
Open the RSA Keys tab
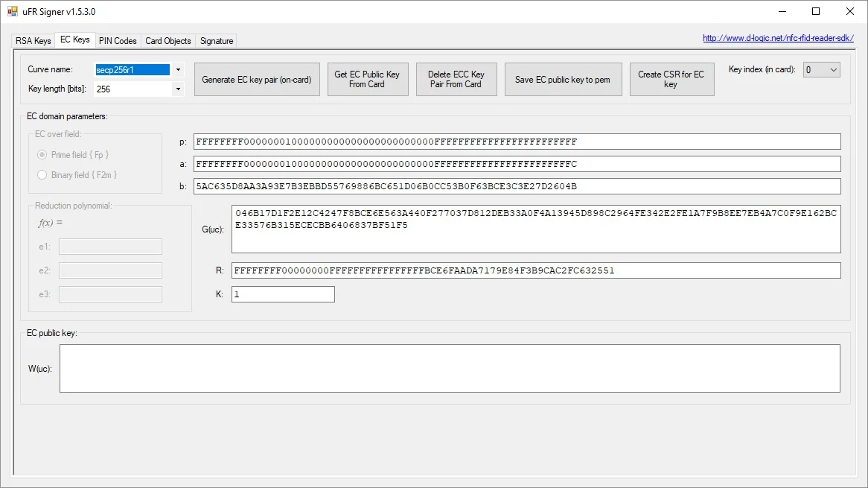tap(33, 41)
